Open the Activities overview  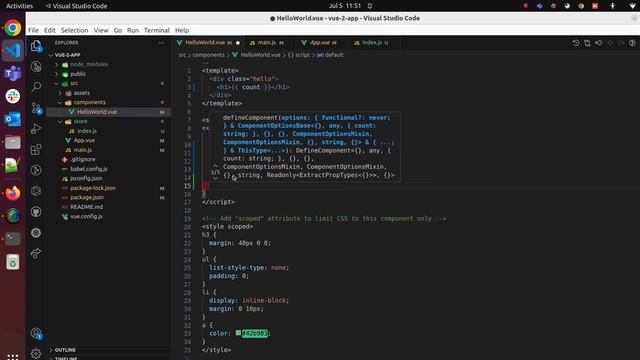19,6
